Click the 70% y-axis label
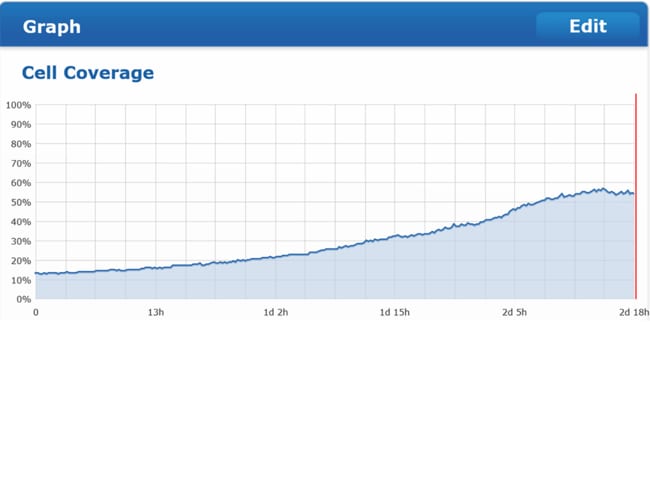650x488 pixels. point(19,163)
